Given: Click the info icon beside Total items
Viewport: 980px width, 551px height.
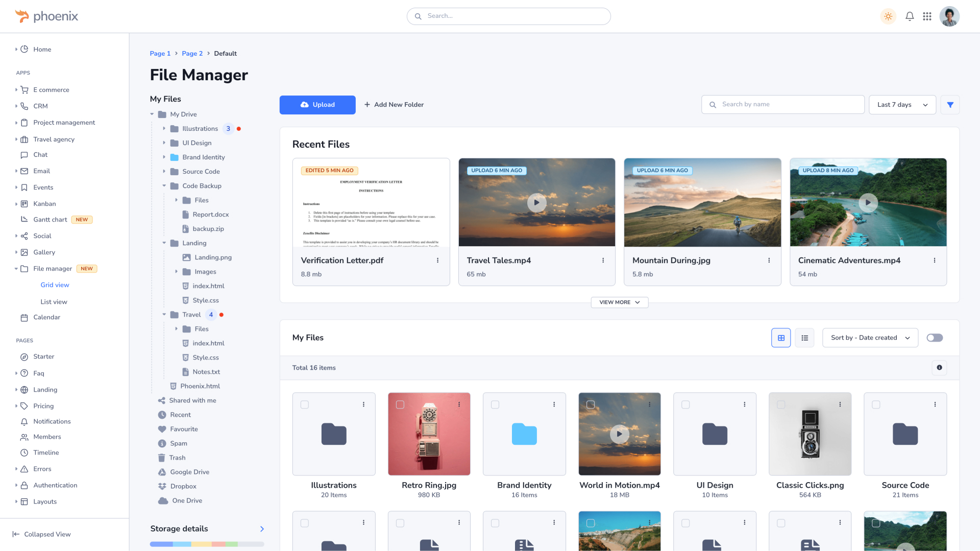Looking at the screenshot, I should pyautogui.click(x=939, y=368).
